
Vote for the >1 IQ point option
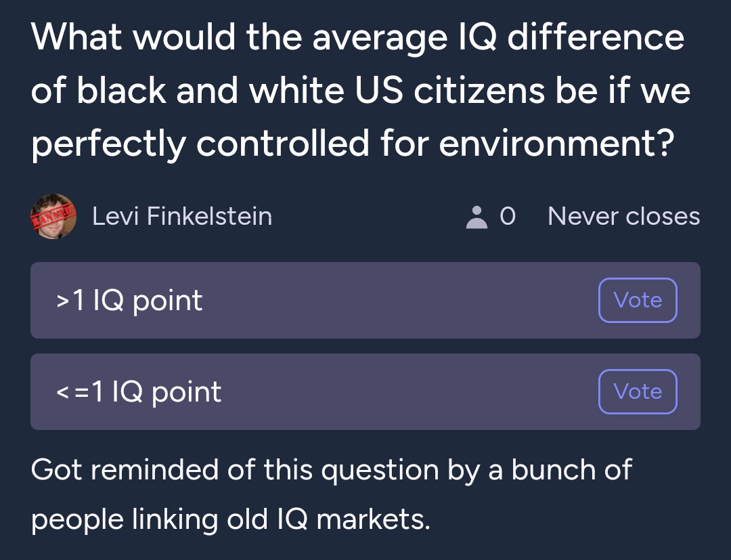tap(638, 300)
